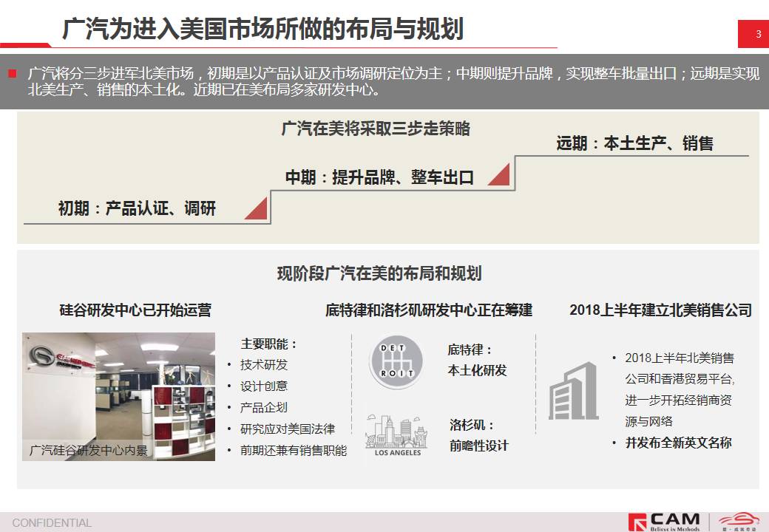Click the Los Angeles skyline icon
The image size is (769, 532).
[397, 435]
